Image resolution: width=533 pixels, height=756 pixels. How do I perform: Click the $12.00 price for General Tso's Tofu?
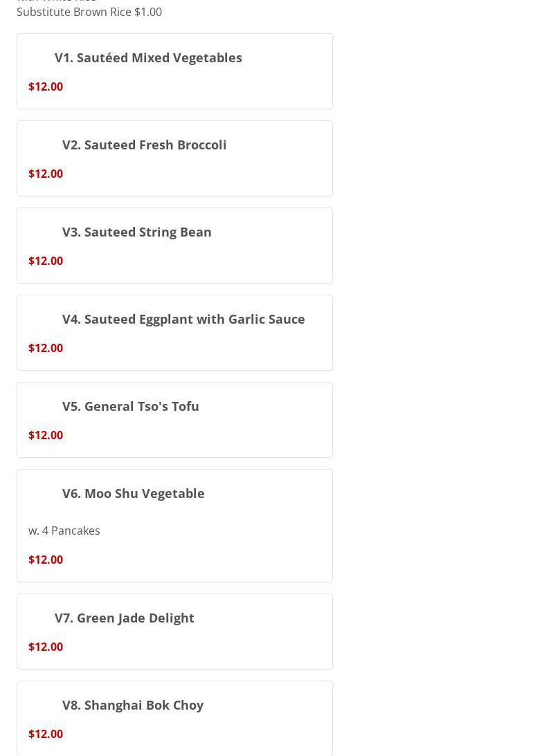(x=46, y=435)
